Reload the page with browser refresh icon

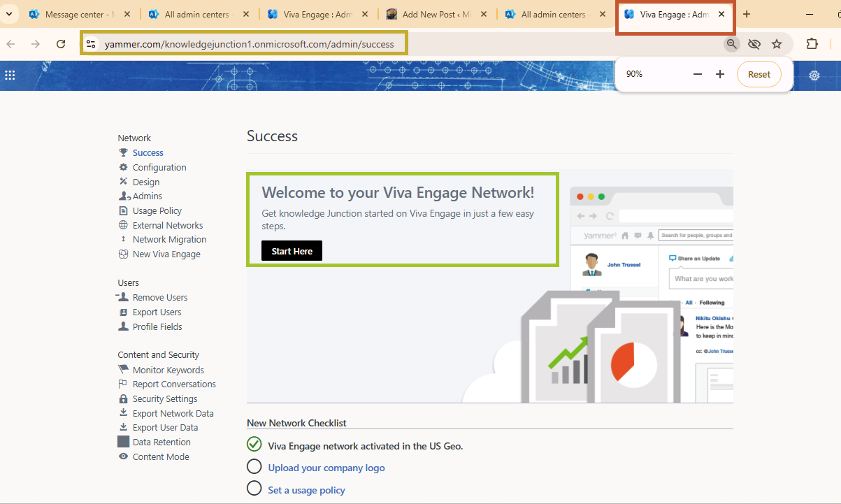pos(61,44)
